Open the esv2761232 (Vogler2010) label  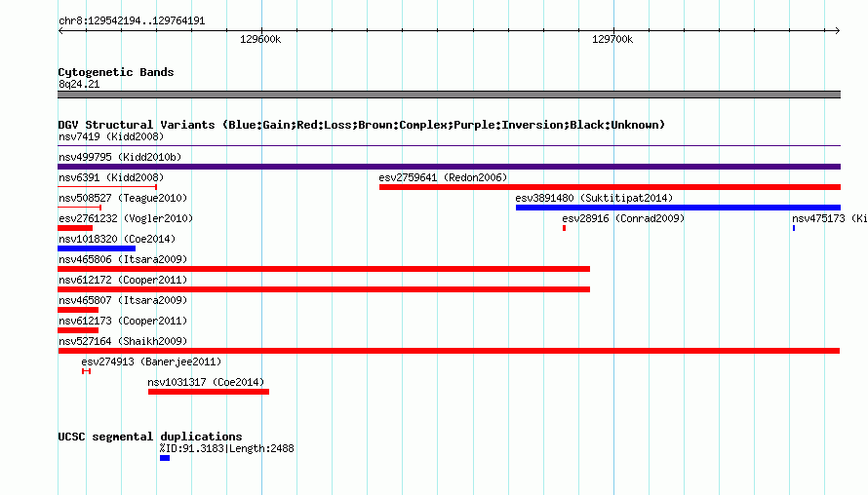[126, 218]
